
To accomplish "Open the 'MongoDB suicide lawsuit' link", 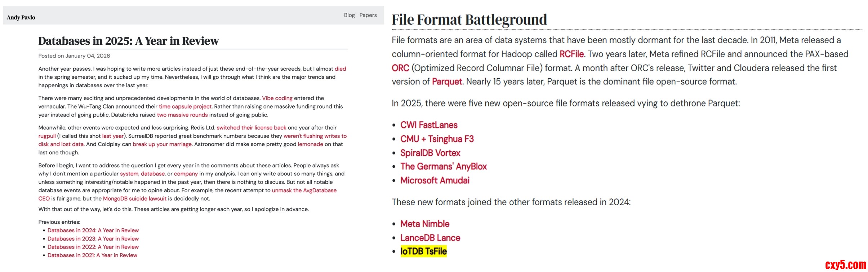I will click(135, 198).
